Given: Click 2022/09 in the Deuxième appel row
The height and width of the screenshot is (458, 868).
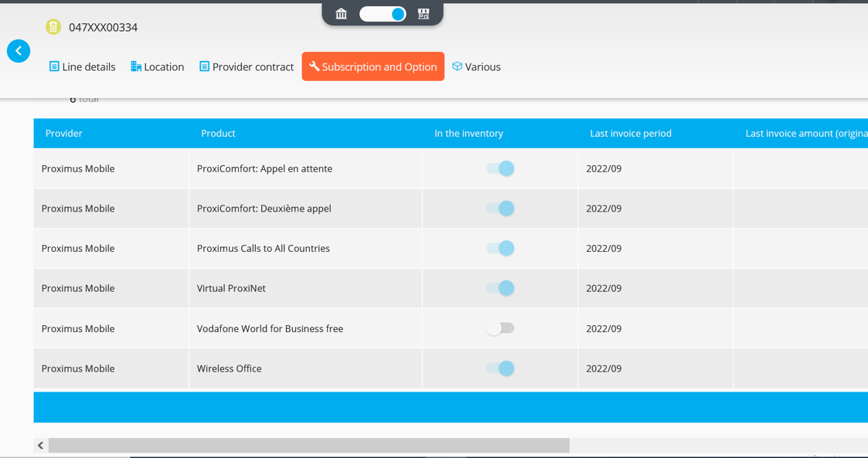Looking at the screenshot, I should pos(604,209).
